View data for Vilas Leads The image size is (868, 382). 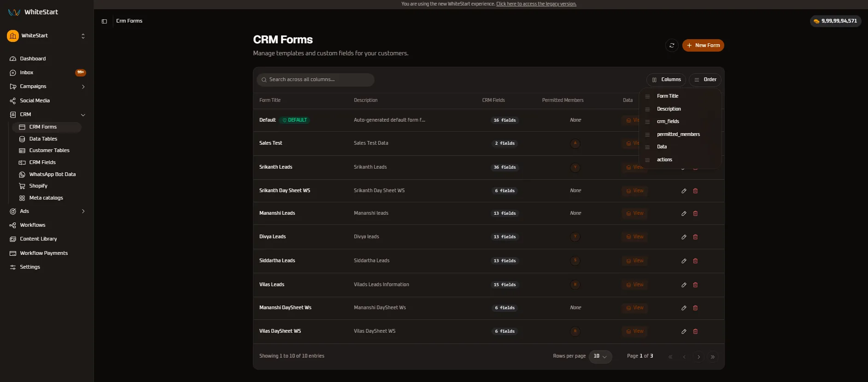[634, 285]
